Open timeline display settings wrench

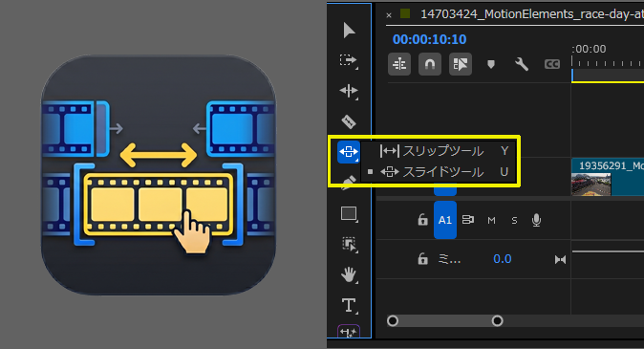(521, 64)
